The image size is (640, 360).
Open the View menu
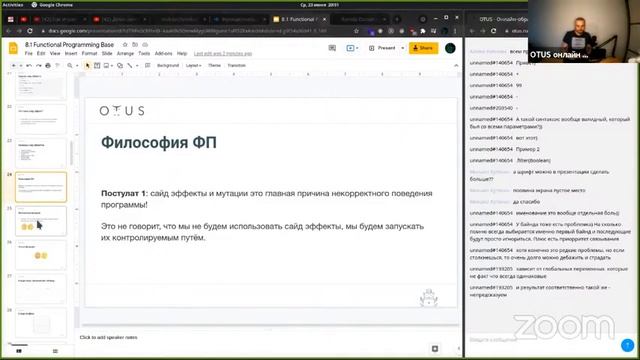click(55, 53)
